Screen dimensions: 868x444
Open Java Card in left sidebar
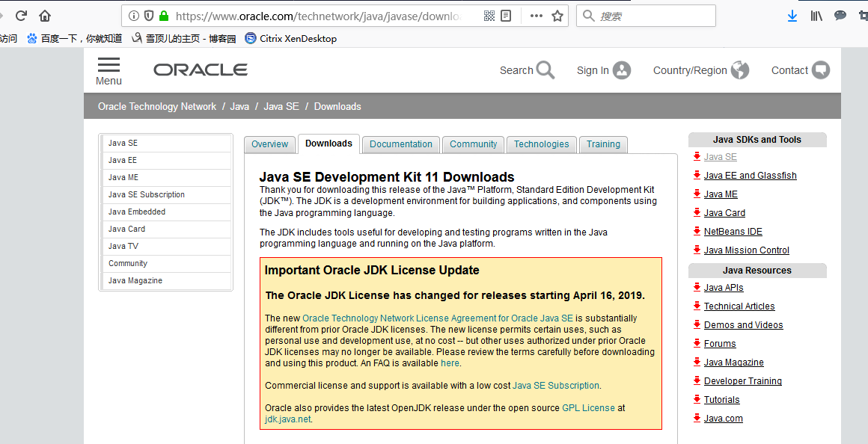coord(166,229)
